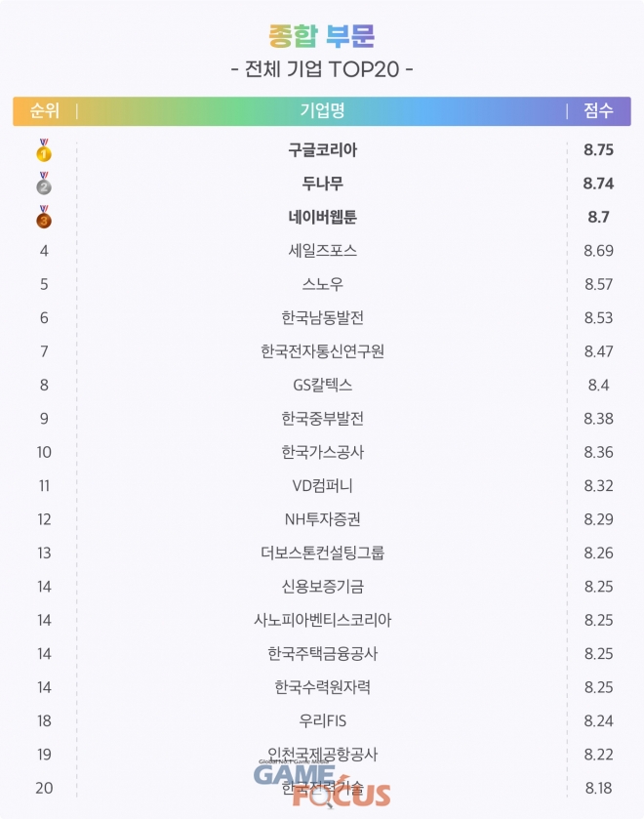Click the 8.75 score value
The width and height of the screenshot is (644, 819).
tap(598, 150)
